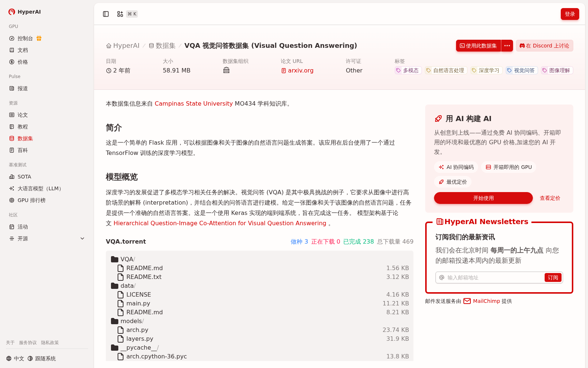Open the arxiv.org paper link
This screenshot has width=588, height=368.
tap(297, 70)
